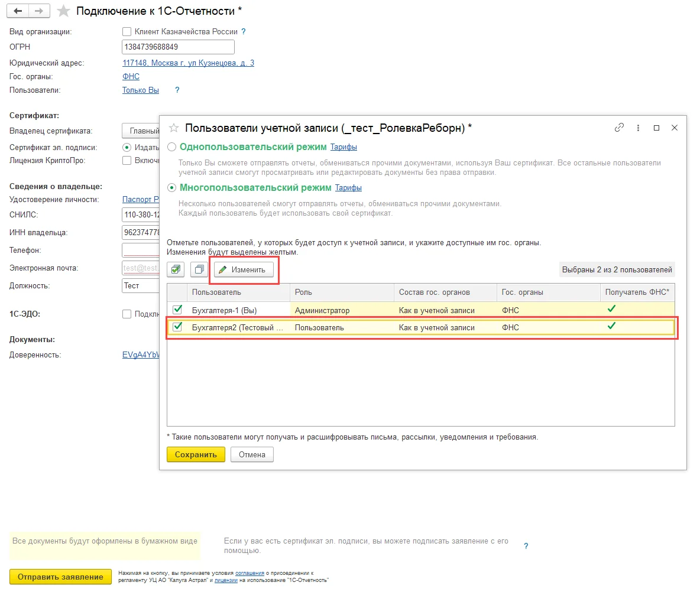Select the Бухгалтеря-1 (Вы) user name
Image resolution: width=700 pixels, height=592 pixels.
click(224, 310)
